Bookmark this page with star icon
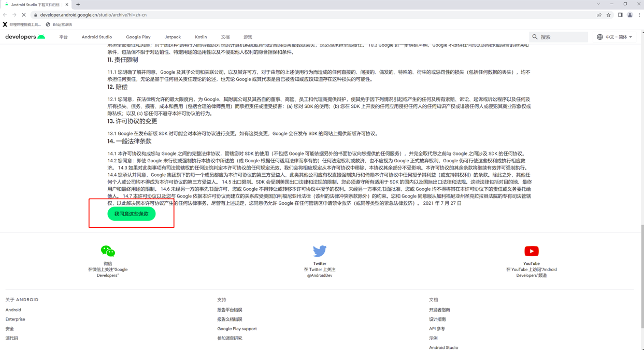Viewport: 644px width, 350px height. click(x=609, y=15)
